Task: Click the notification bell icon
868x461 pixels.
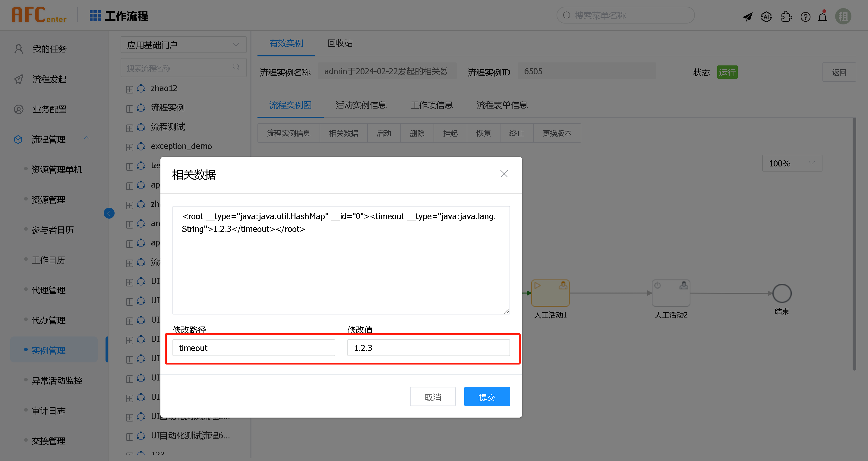Action: (x=822, y=17)
